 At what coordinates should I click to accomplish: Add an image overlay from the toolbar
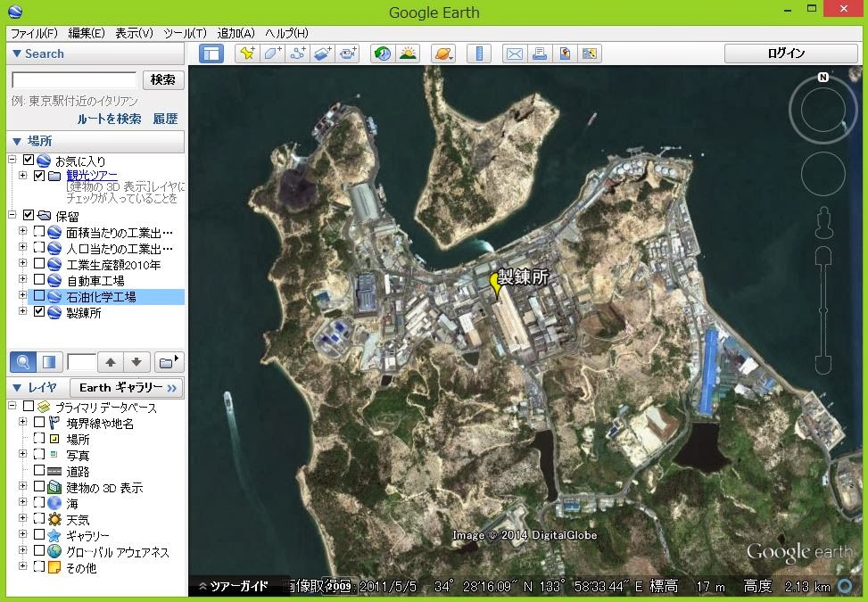pos(323,54)
